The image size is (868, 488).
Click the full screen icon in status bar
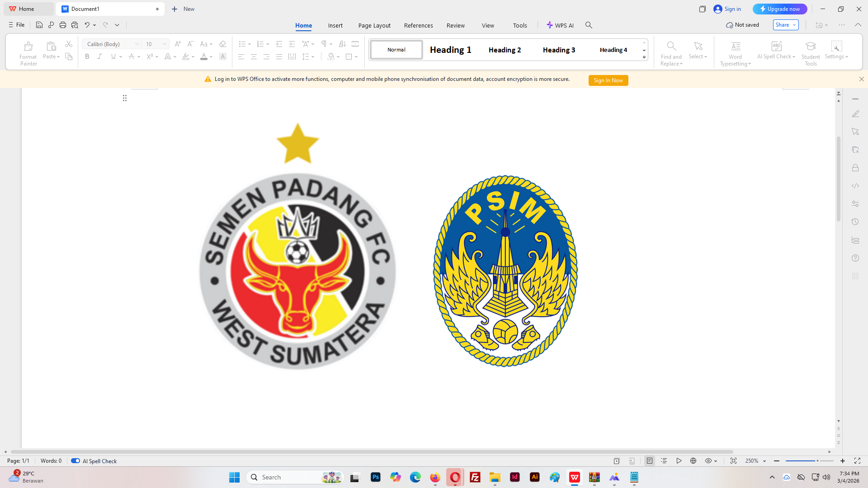tap(857, 461)
